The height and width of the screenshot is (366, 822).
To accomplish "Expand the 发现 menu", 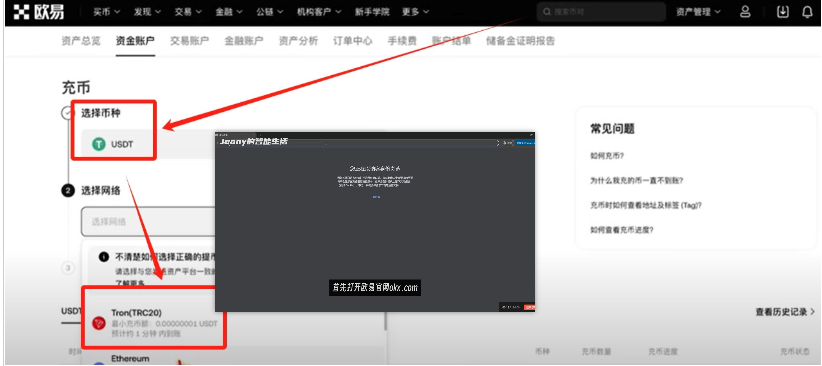I will (x=147, y=12).
